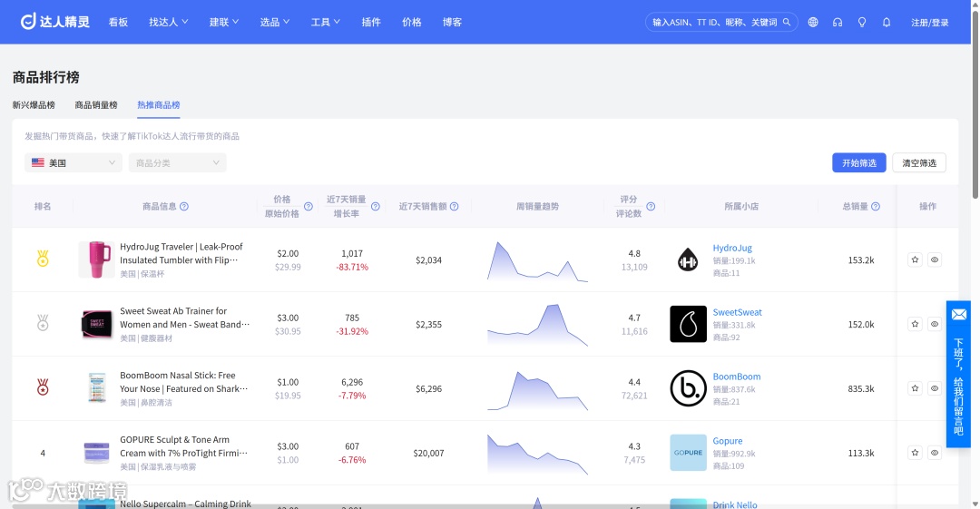Open 插件 in the top navigation

(x=371, y=22)
